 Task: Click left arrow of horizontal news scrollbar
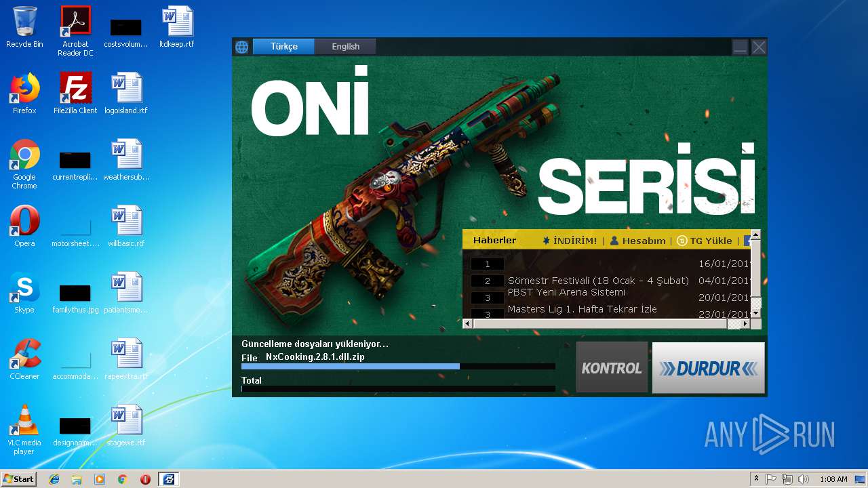tap(467, 324)
